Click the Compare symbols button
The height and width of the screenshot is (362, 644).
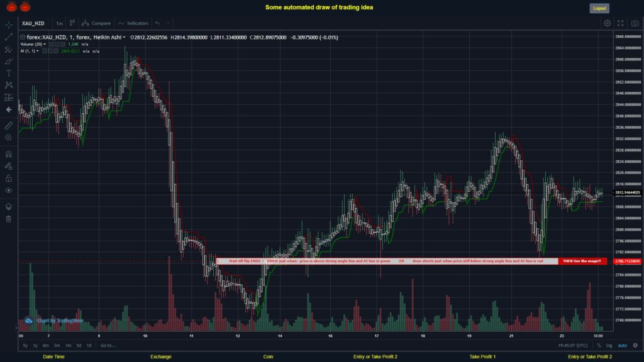point(96,23)
